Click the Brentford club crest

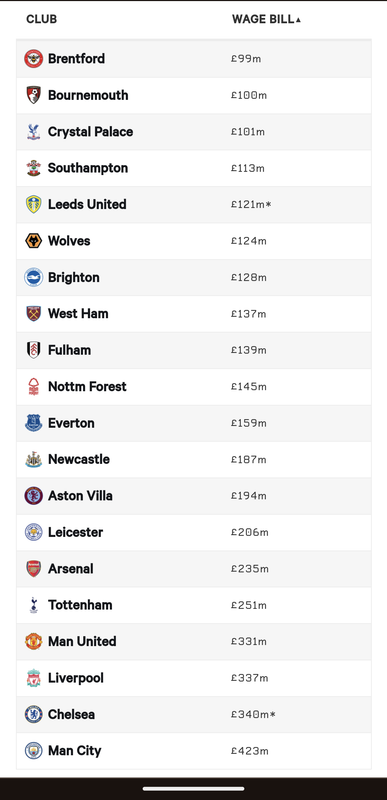[34, 59]
